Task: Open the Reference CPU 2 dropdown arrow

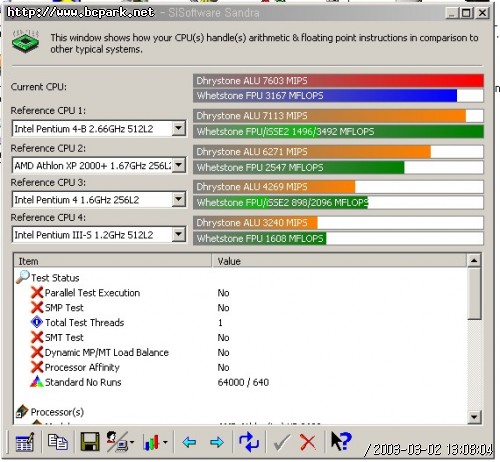Action: tap(179, 165)
